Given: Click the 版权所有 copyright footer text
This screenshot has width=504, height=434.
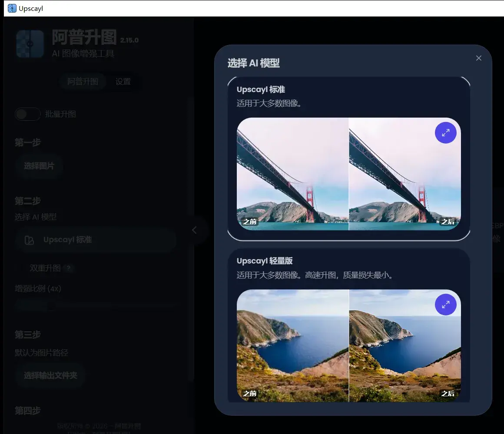Looking at the screenshot, I should pyautogui.click(x=99, y=426).
